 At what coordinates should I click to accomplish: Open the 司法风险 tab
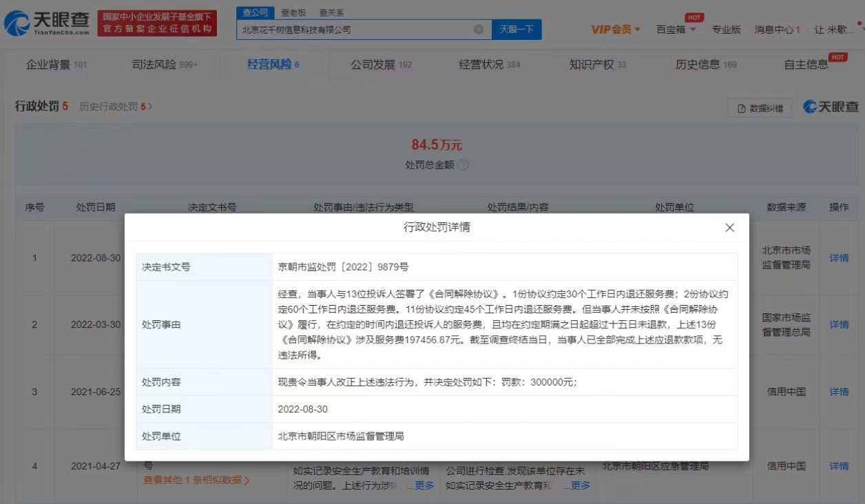[x=164, y=65]
